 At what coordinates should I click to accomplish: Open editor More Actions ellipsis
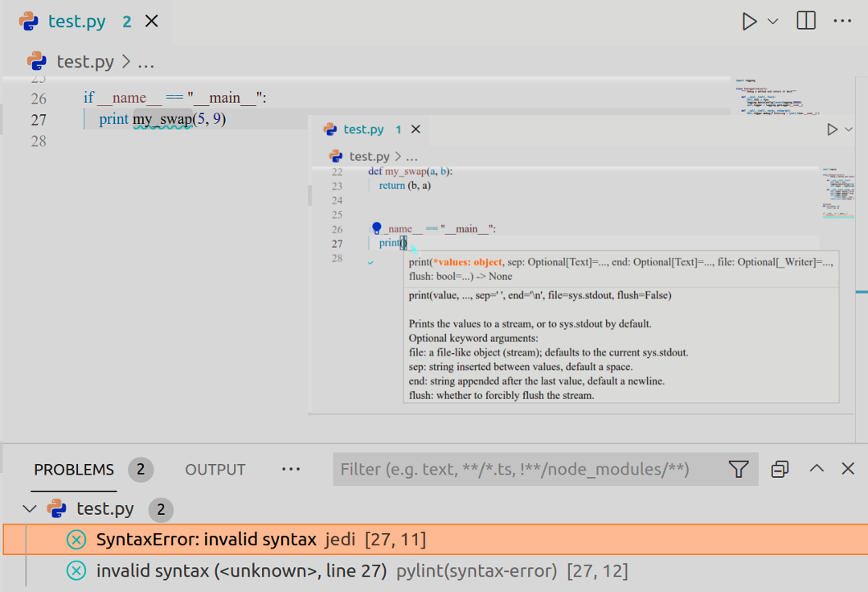pos(841,22)
